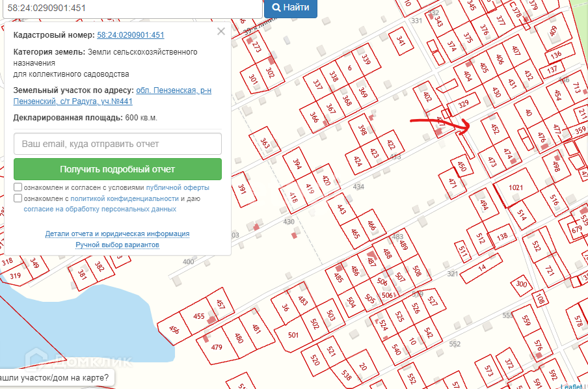Select parcel 366 on the map
This screenshot has width=588, height=389.
(314, 117)
